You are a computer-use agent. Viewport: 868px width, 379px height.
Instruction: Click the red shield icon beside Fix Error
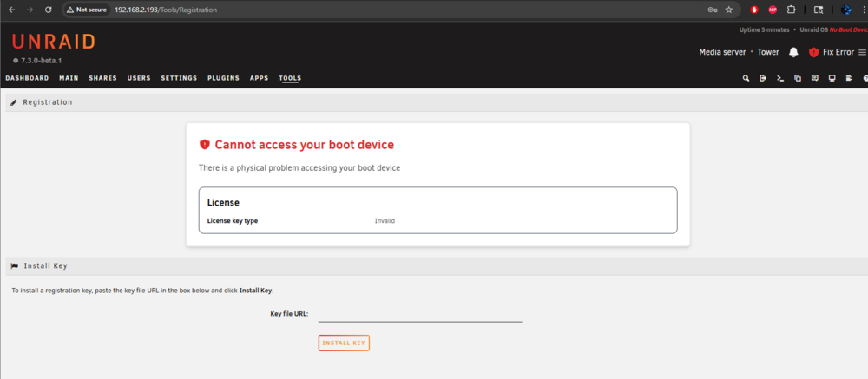coord(813,52)
